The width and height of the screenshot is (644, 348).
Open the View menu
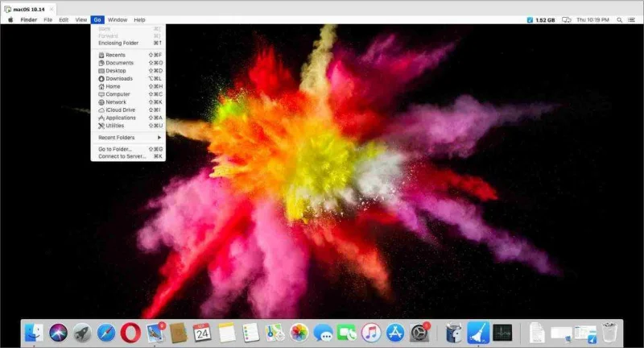tap(80, 19)
